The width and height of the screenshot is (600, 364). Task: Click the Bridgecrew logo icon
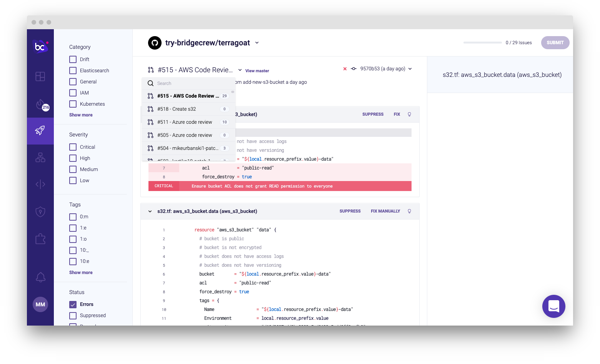coord(40,47)
